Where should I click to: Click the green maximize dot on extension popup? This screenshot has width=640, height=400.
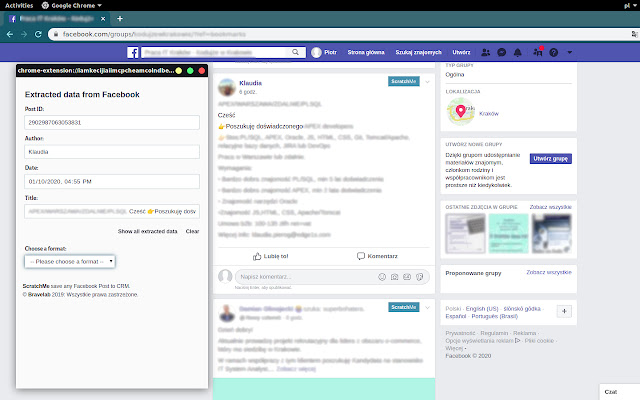(190, 71)
